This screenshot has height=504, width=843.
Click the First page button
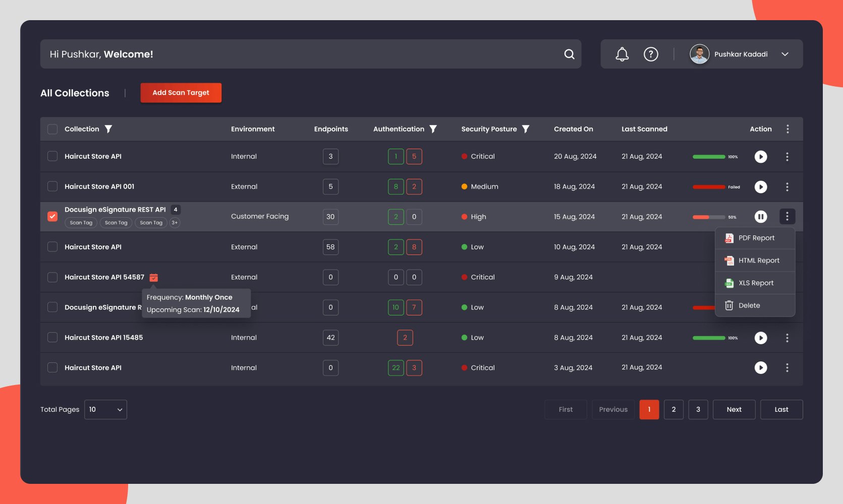pos(566,409)
